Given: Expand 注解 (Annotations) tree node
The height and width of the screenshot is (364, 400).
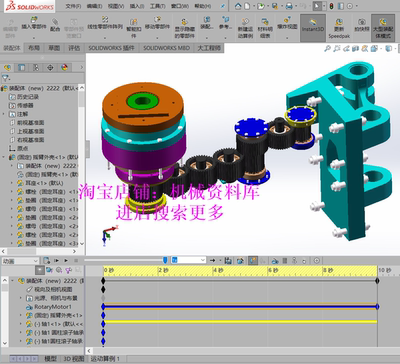Looking at the screenshot, I should coord(4,114).
